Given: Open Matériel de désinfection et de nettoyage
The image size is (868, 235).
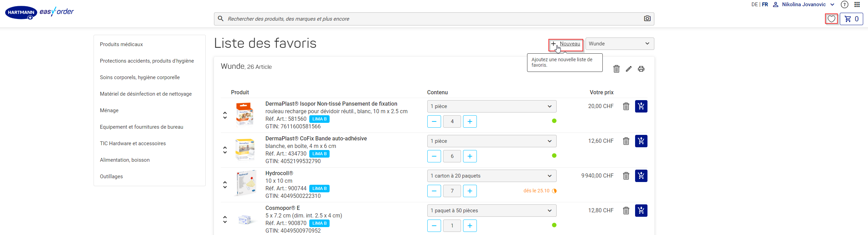Looking at the screenshot, I should click(146, 94).
